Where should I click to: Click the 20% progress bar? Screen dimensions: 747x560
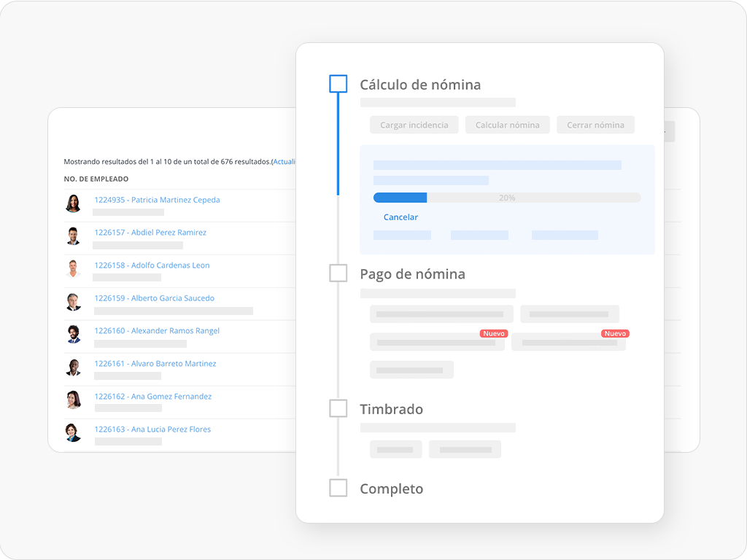pyautogui.click(x=506, y=198)
